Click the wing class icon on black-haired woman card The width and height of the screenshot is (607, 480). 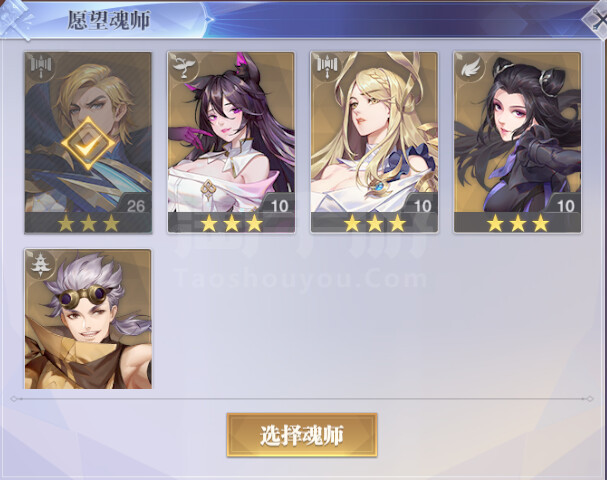tap(470, 67)
